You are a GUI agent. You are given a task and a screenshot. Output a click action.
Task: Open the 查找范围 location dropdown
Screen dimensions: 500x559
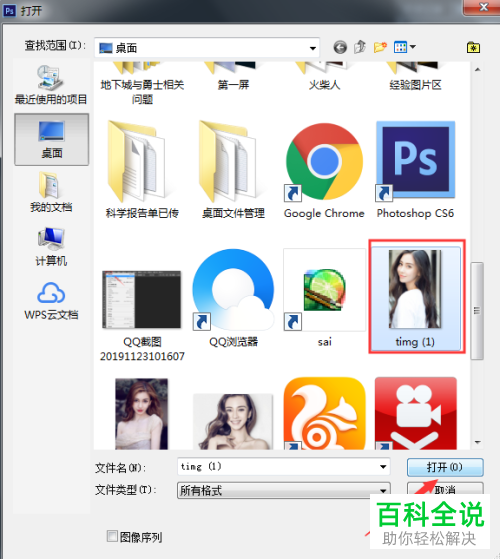coord(207,48)
